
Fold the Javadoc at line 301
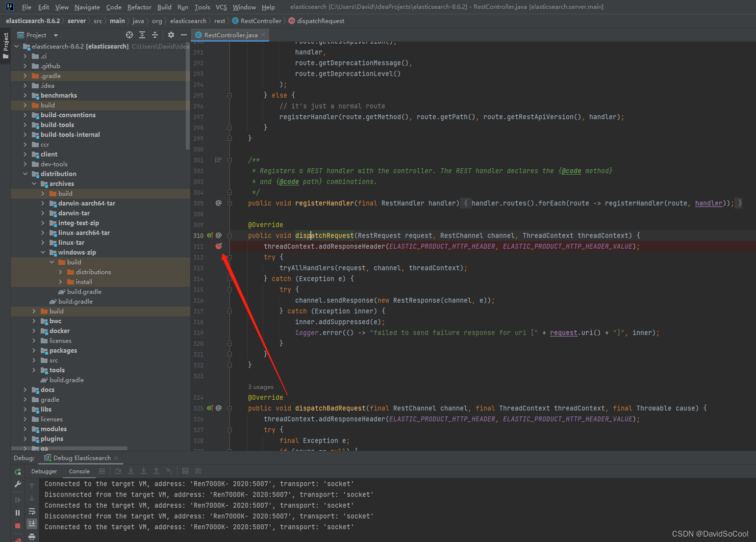click(x=229, y=160)
